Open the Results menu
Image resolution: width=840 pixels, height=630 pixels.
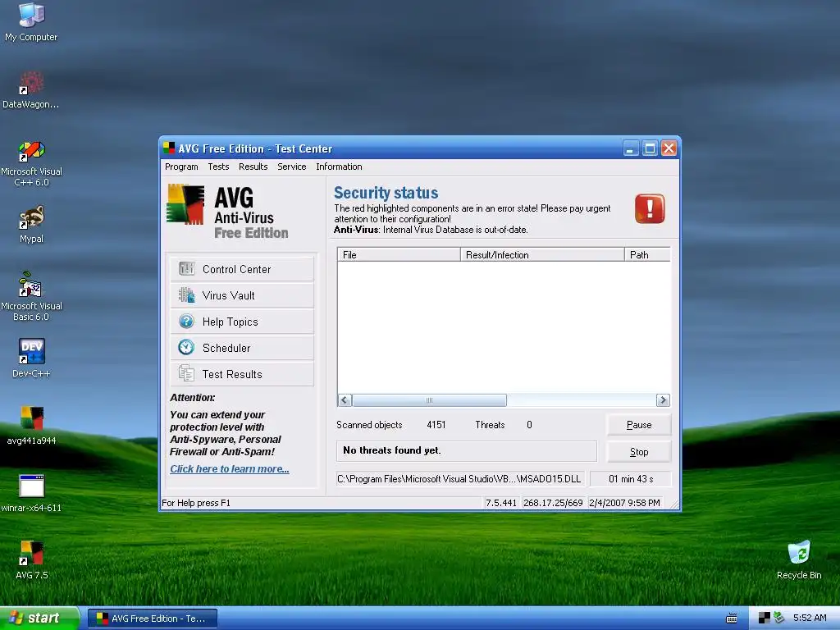pyautogui.click(x=253, y=167)
